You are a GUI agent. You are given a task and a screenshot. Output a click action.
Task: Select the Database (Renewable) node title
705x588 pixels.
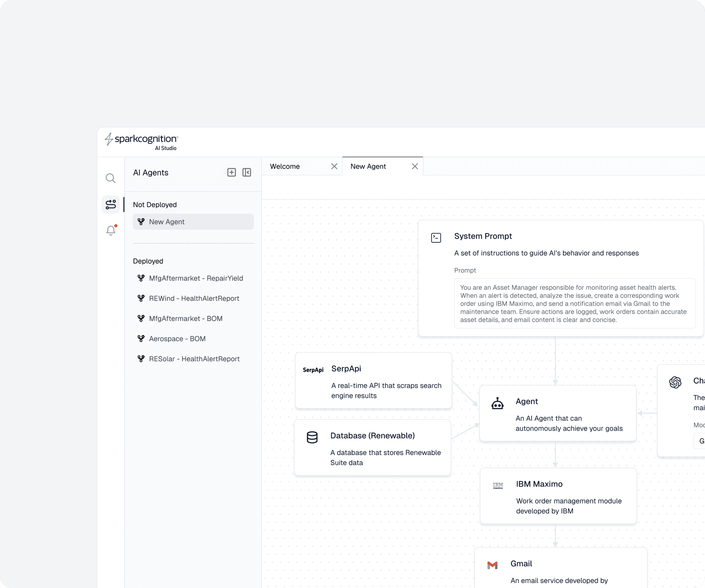coord(373,436)
